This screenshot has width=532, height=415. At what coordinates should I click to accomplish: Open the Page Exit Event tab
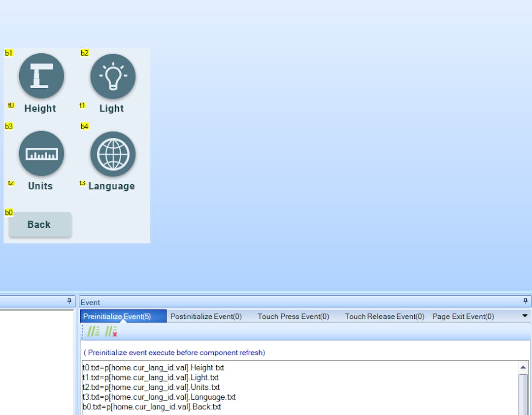[x=463, y=316]
